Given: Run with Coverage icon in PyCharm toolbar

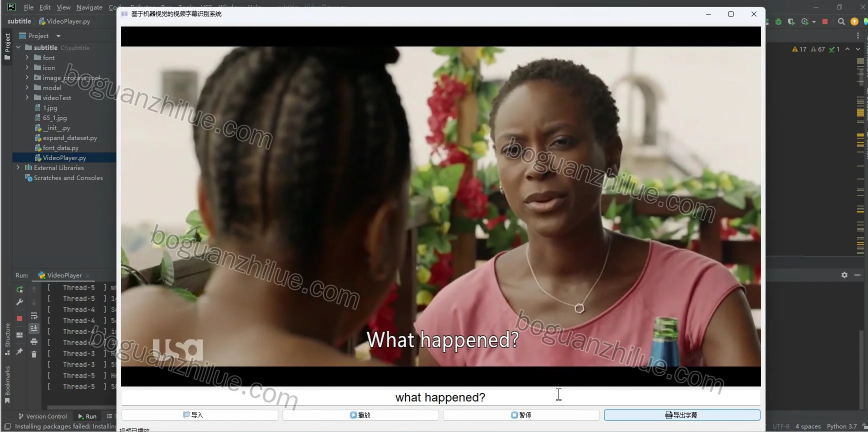Looking at the screenshot, I should click(791, 21).
